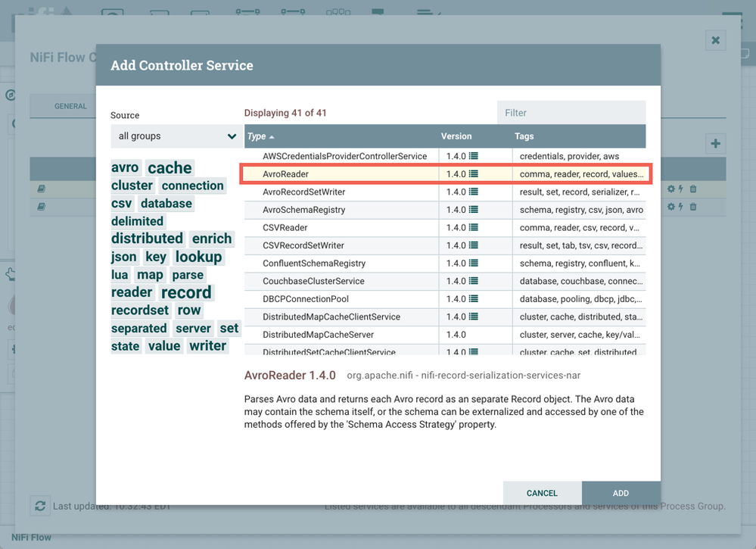Click the plus icon to add a controller service
Viewport: 756px width, 549px height.
715,142
